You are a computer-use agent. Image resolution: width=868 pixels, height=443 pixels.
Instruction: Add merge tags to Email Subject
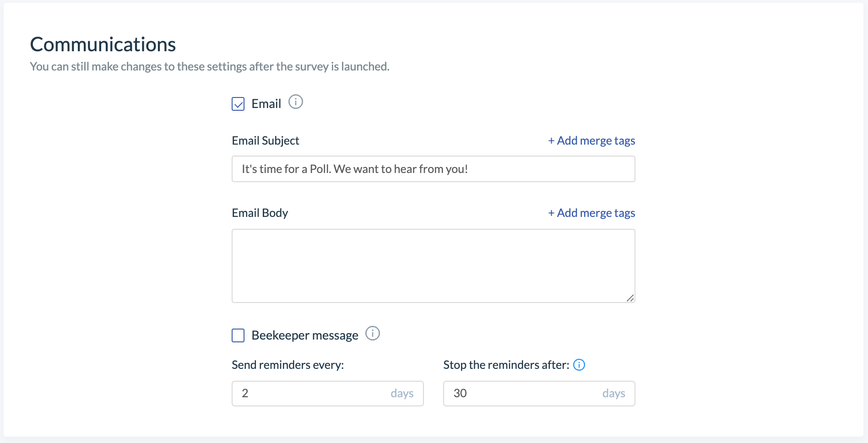point(591,140)
